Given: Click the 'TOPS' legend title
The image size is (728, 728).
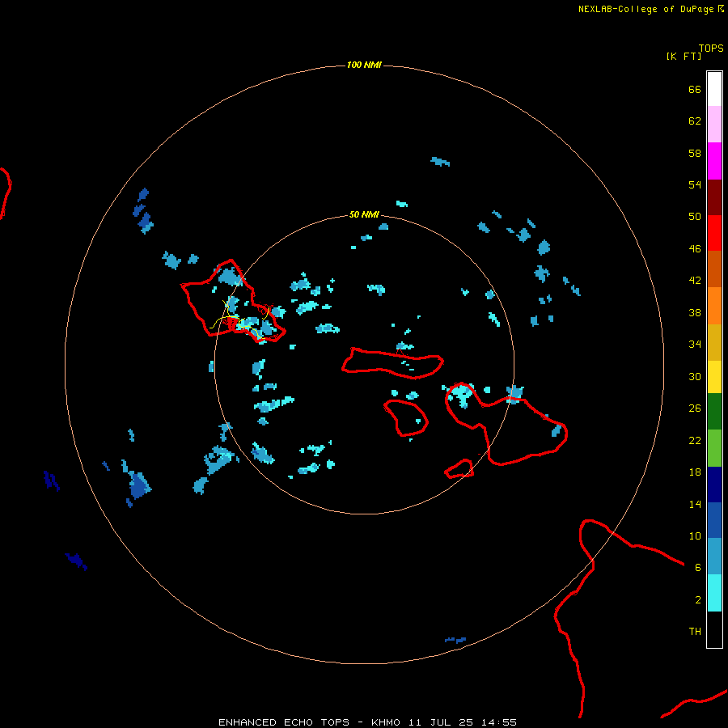Looking at the screenshot, I should [x=711, y=48].
